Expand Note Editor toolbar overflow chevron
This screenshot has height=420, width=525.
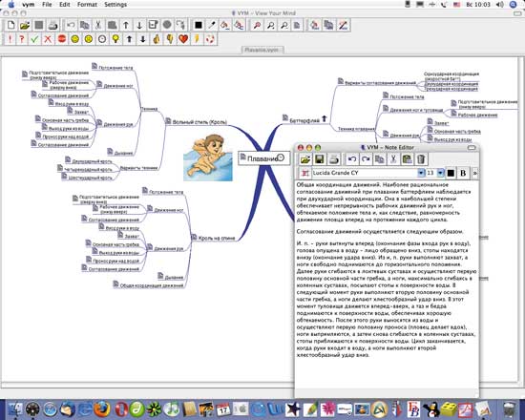474,173
